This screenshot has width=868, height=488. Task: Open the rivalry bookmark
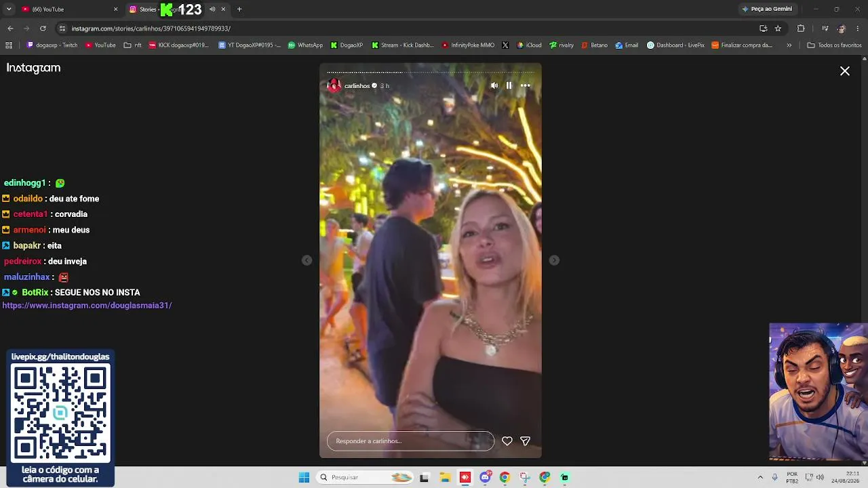click(x=561, y=45)
